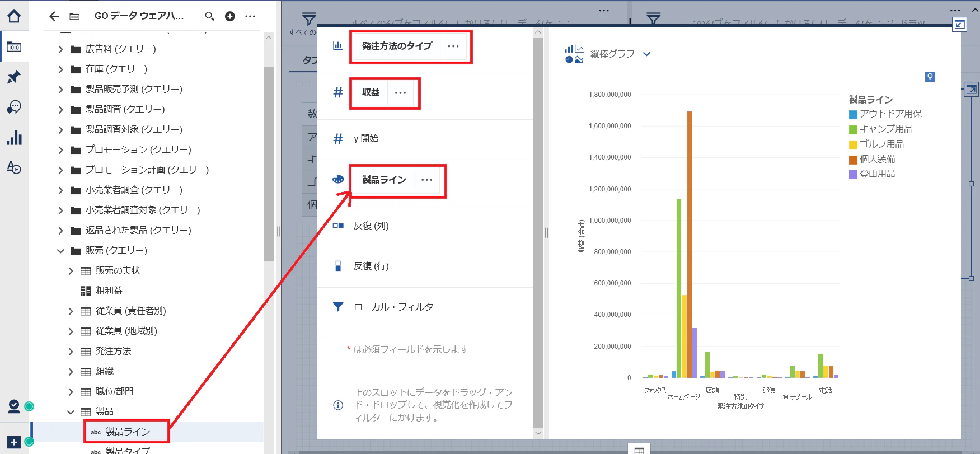Open options menu for 収益 slot

coord(401,93)
